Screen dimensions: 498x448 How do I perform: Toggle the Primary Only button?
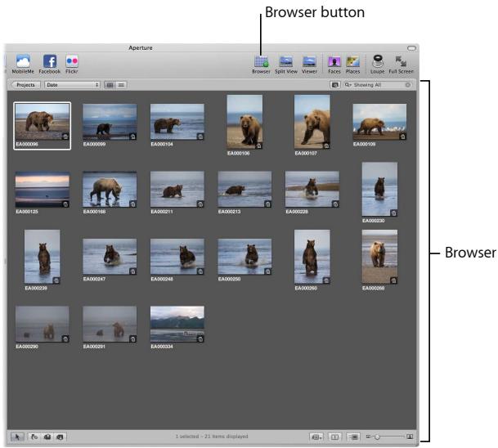(334, 437)
